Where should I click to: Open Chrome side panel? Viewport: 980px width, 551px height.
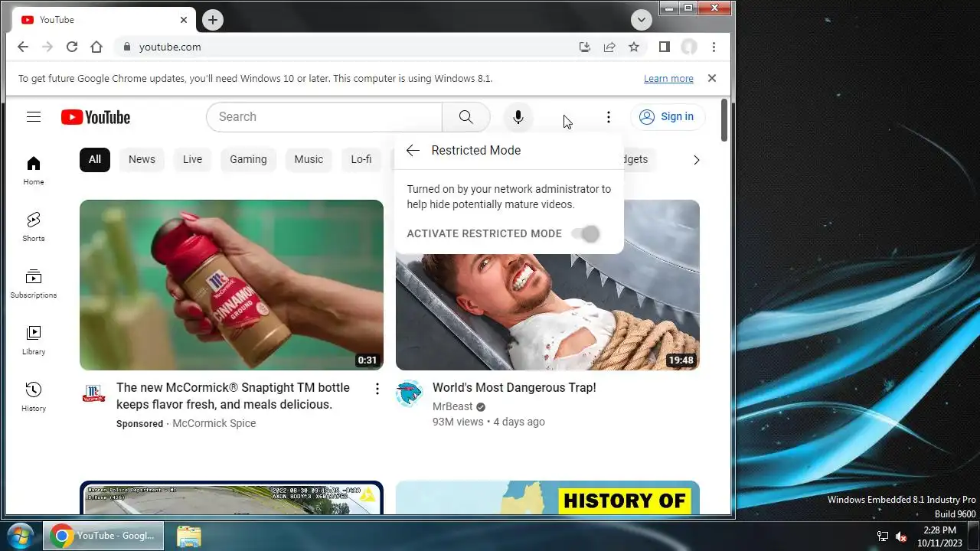coord(665,47)
